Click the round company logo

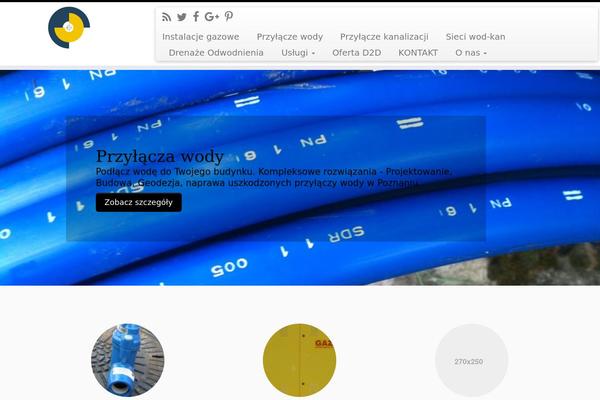69,28
